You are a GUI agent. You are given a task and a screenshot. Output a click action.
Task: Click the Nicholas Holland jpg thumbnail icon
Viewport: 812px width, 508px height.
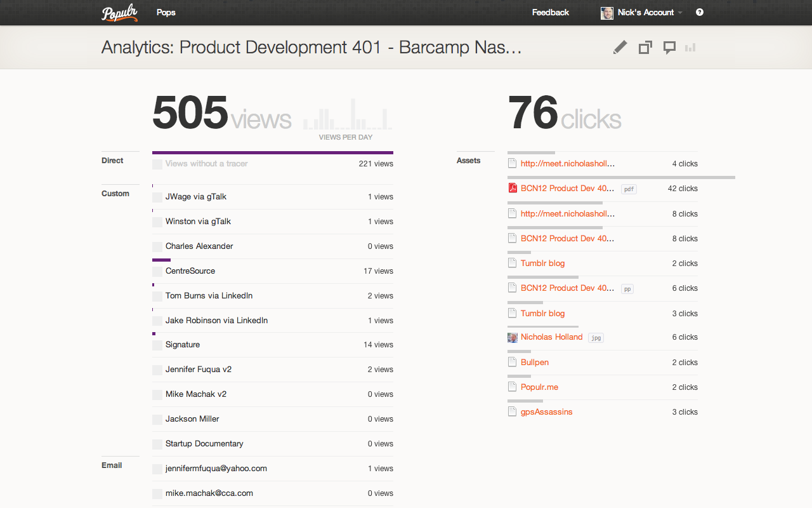513,337
